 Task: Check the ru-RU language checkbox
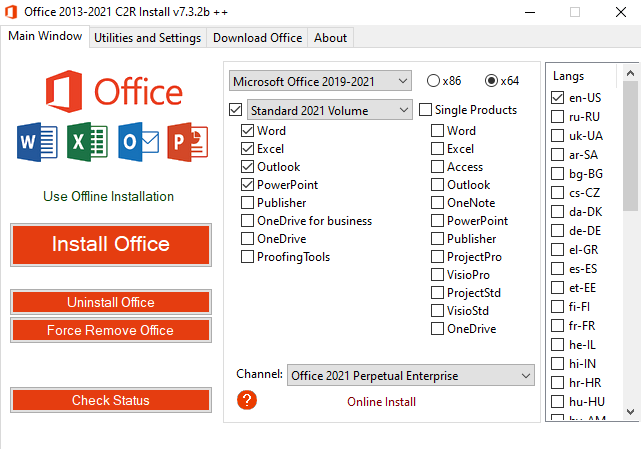pyautogui.click(x=558, y=116)
